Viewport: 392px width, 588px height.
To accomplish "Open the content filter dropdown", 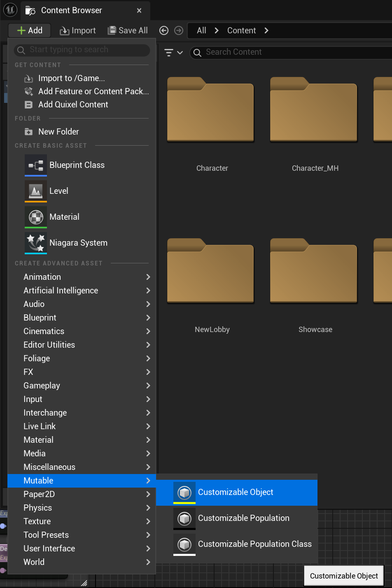I will pos(174,52).
